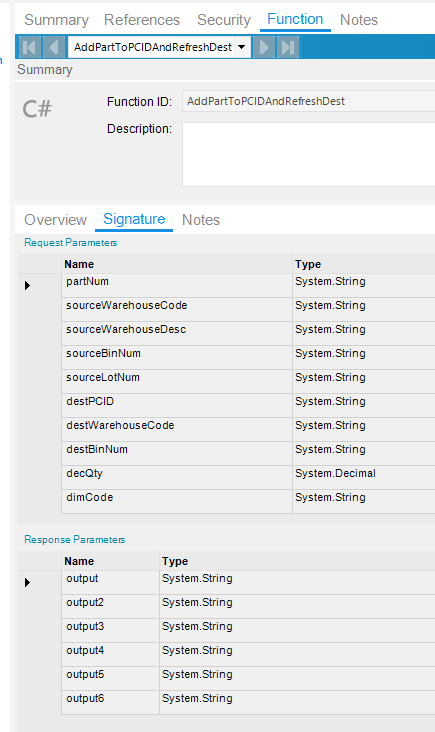The height and width of the screenshot is (732, 435).
Task: Open the lower Notes sub-tab
Action: point(201,219)
